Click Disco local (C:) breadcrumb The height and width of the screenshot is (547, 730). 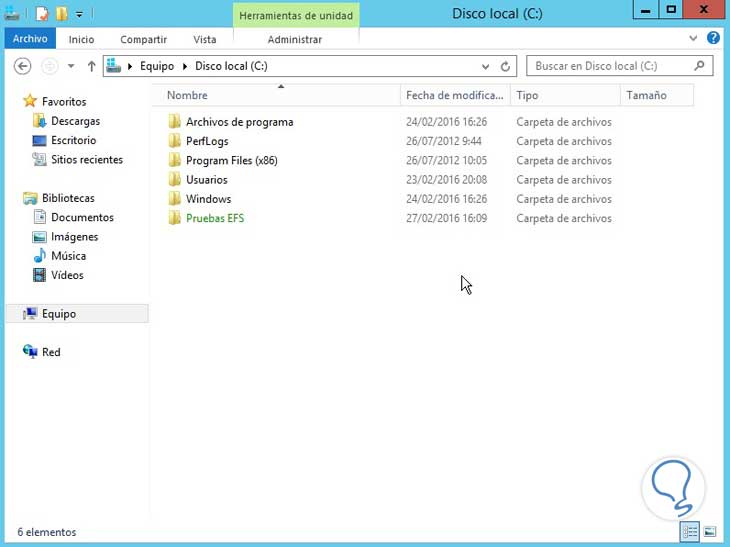231,66
